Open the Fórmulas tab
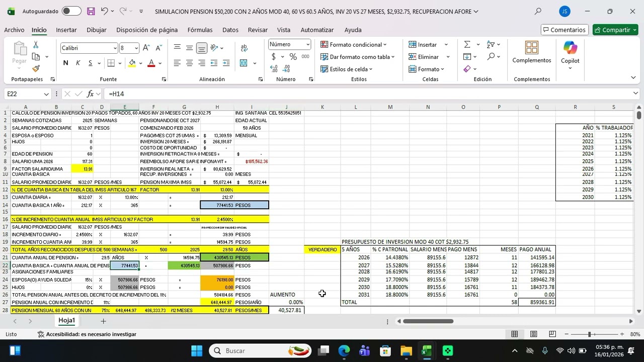 pyautogui.click(x=200, y=30)
